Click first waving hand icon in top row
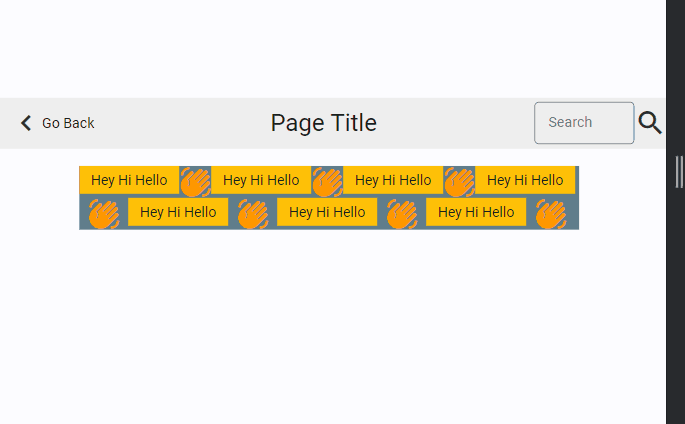Image resolution: width=685 pixels, height=424 pixels. 195,182
